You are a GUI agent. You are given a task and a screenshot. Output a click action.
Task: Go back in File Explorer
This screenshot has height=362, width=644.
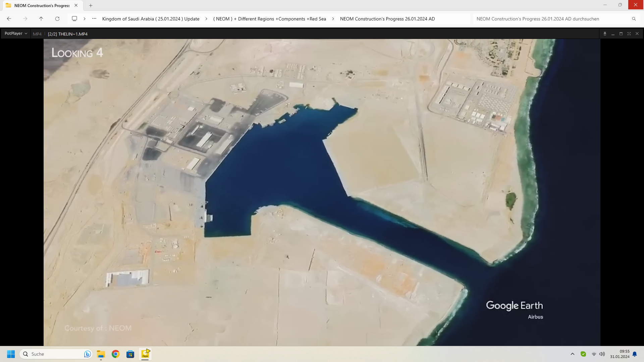coord(9,19)
